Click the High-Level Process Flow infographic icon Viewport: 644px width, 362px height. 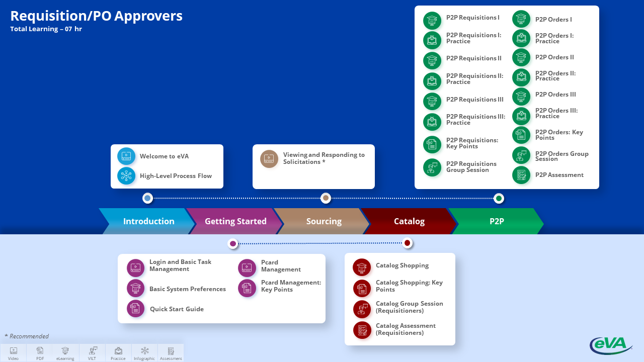(x=126, y=176)
